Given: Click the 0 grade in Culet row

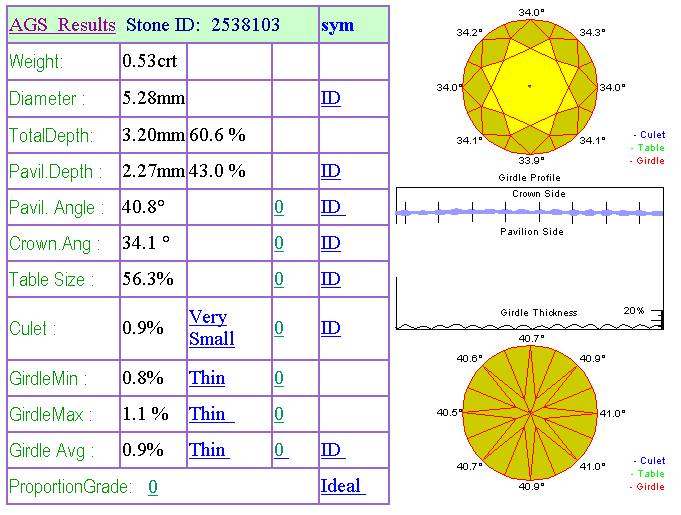Looking at the screenshot, I should click(279, 328).
